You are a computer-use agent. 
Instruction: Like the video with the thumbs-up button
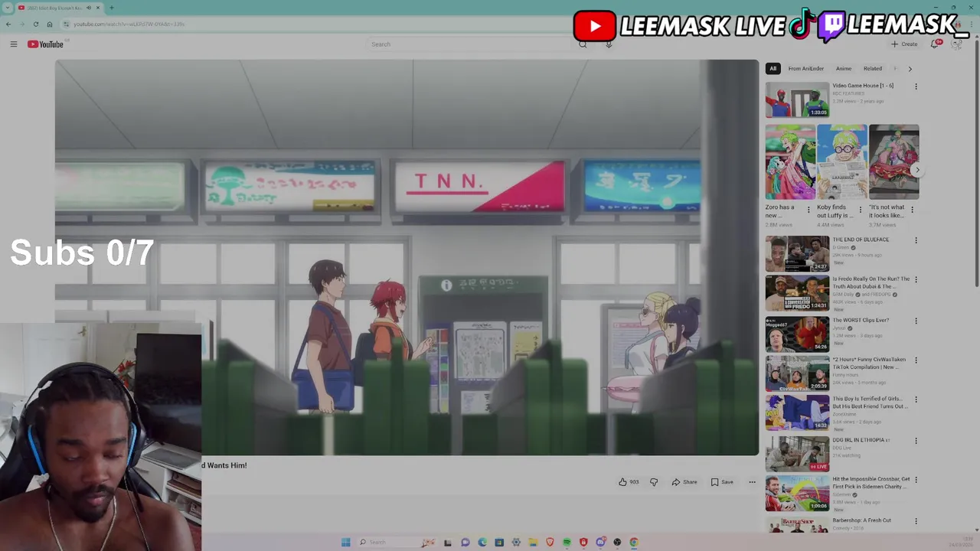pos(629,482)
